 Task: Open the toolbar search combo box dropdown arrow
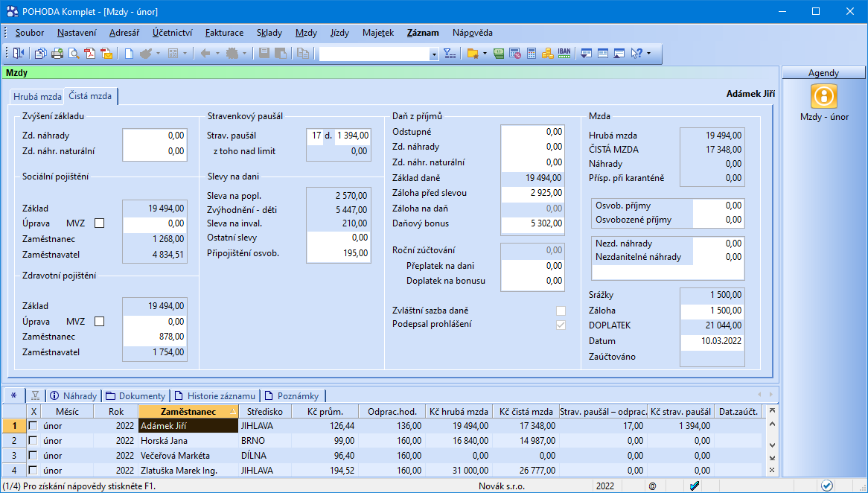434,54
